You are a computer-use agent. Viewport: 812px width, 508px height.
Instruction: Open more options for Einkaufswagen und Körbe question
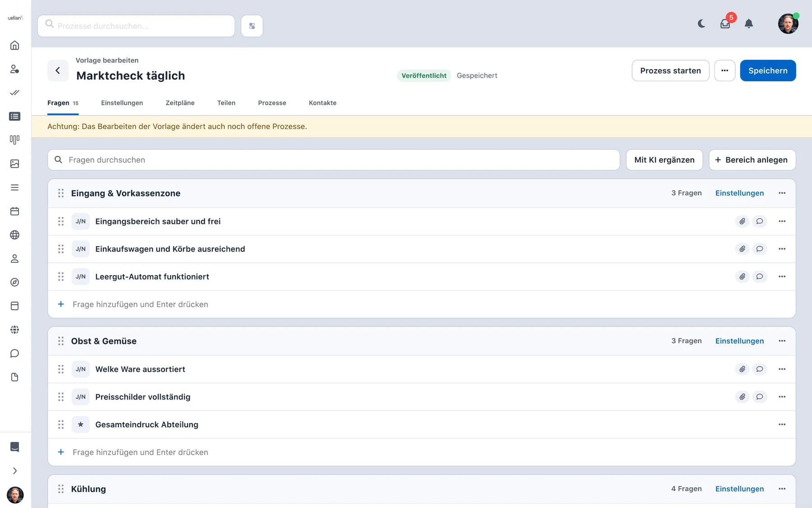[782, 249]
